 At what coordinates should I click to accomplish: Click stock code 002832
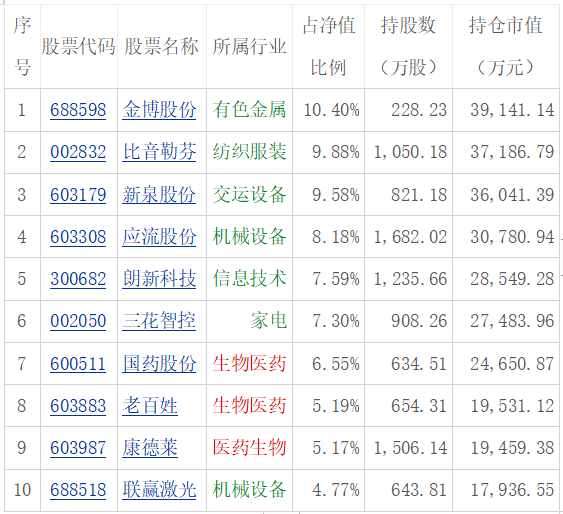click(78, 152)
